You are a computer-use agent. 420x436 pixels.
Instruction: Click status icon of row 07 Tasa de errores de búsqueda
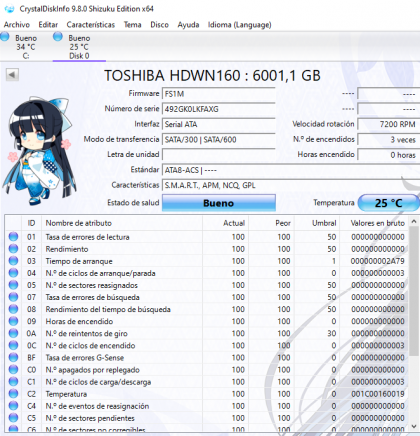13,297
